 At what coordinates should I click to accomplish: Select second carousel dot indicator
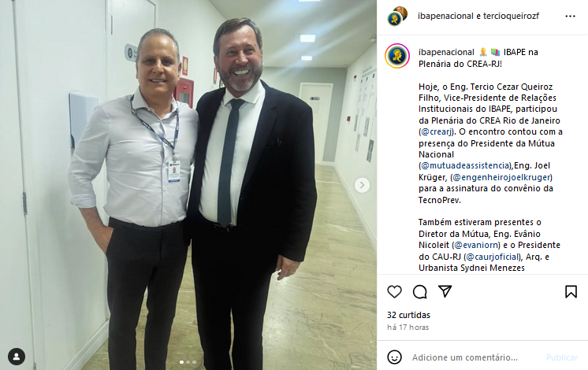click(x=188, y=362)
